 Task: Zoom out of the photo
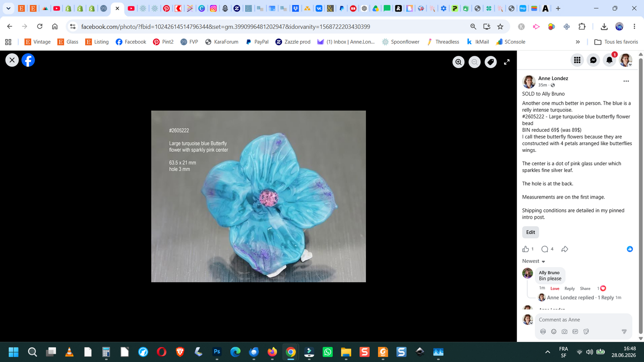475,62
